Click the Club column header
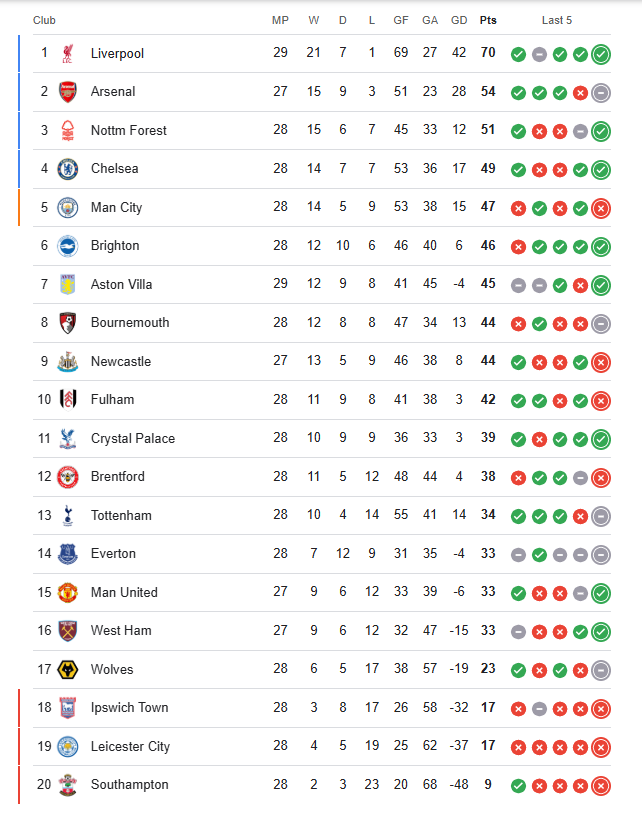The height and width of the screenshot is (816, 642). (44, 20)
